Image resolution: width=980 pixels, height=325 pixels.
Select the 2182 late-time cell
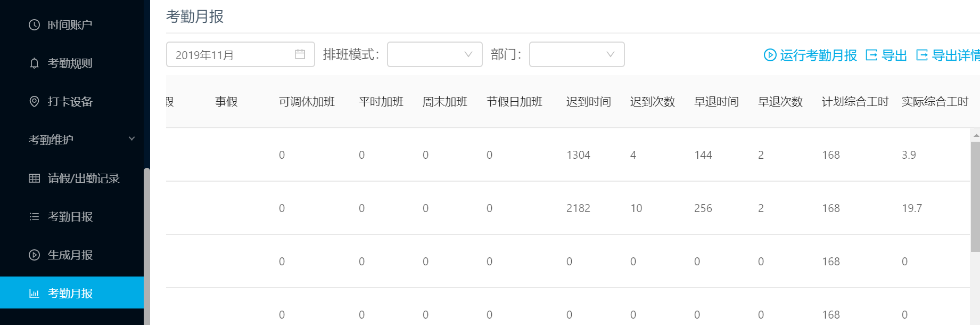579,208
